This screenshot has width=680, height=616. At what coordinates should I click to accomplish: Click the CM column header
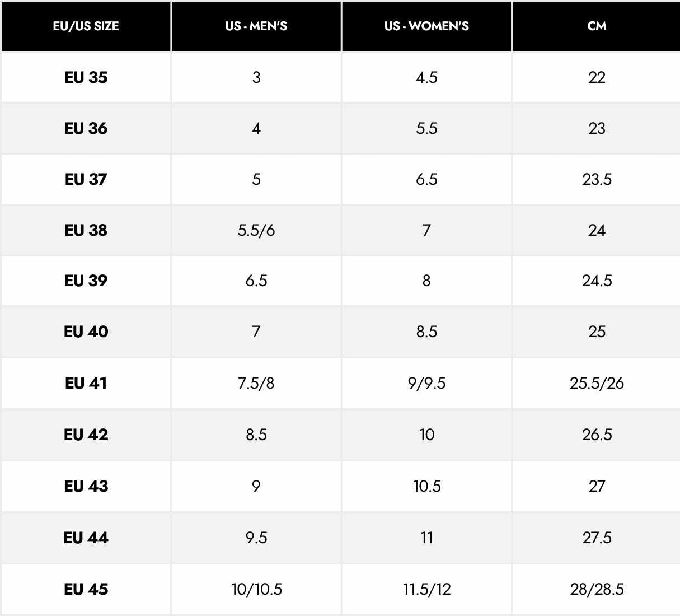pos(597,26)
